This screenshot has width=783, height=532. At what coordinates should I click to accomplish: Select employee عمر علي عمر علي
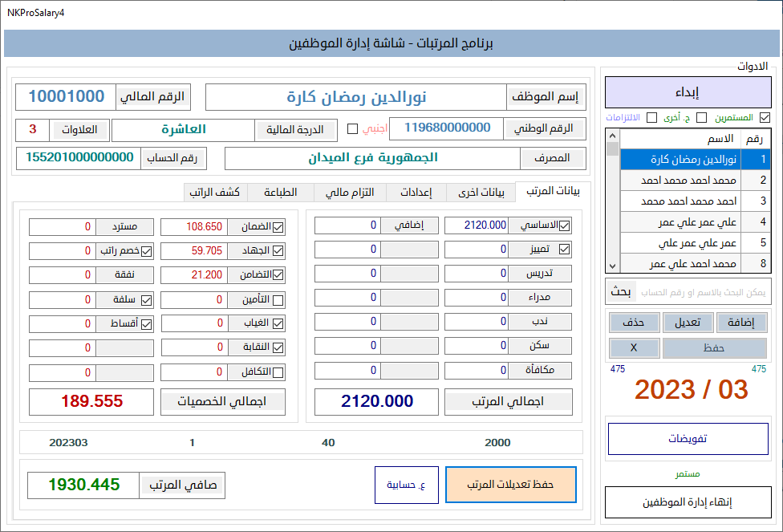695,243
